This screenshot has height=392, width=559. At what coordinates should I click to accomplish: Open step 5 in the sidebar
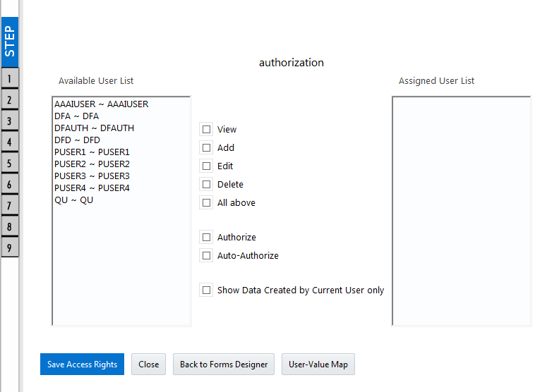(x=9, y=164)
